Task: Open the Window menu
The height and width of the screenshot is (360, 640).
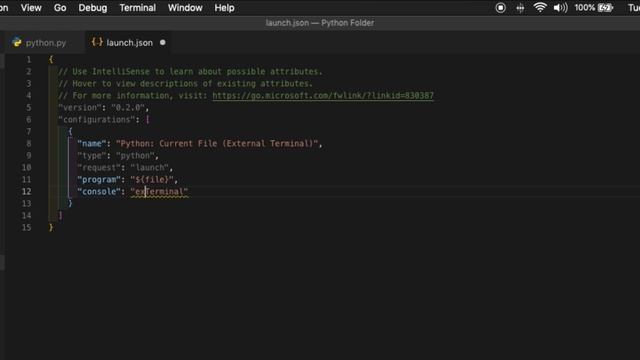Action: 185,8
